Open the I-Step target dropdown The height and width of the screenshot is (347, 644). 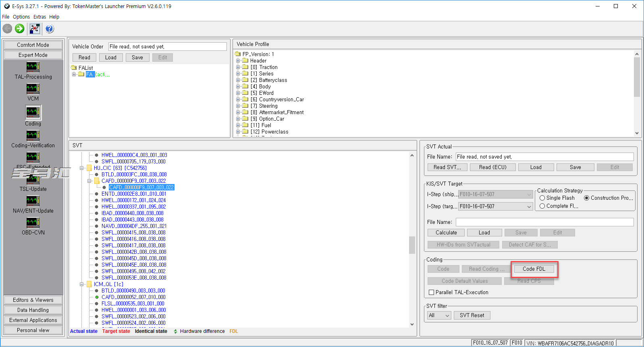click(x=529, y=207)
